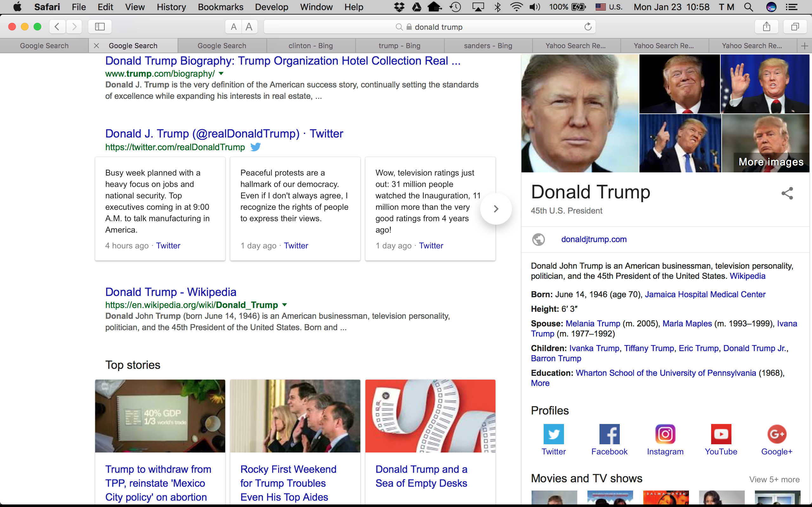Click the smaller text size button

pos(233,27)
